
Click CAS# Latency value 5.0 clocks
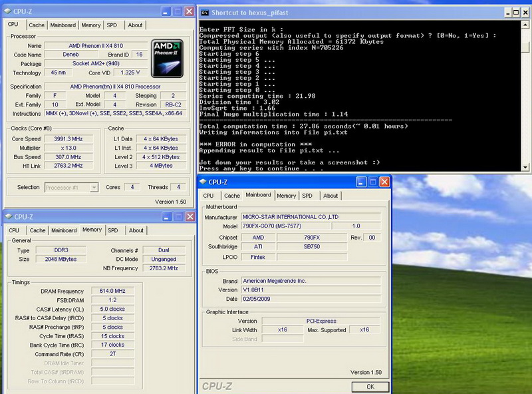coord(112,309)
